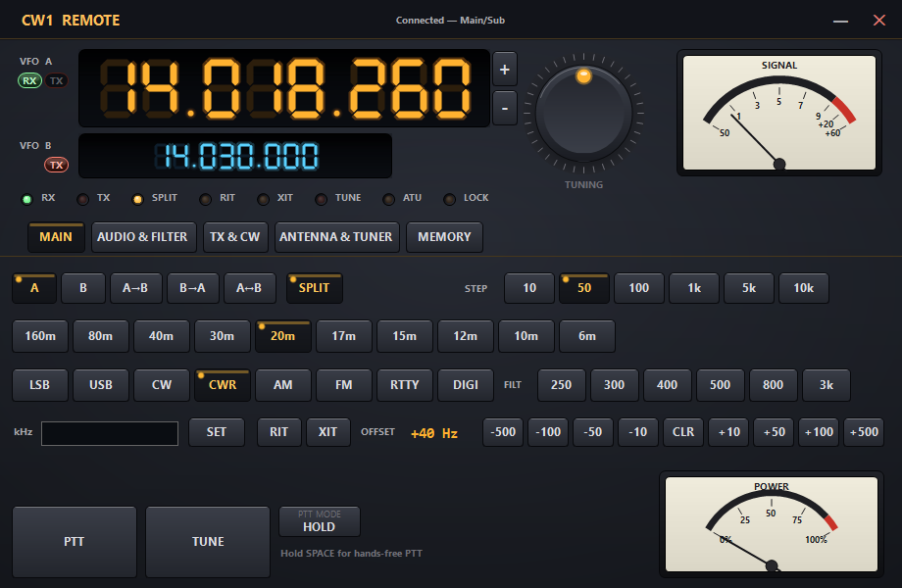Screen dimensions: 902x588
Task: Select DIGI mode
Action: click(x=466, y=385)
